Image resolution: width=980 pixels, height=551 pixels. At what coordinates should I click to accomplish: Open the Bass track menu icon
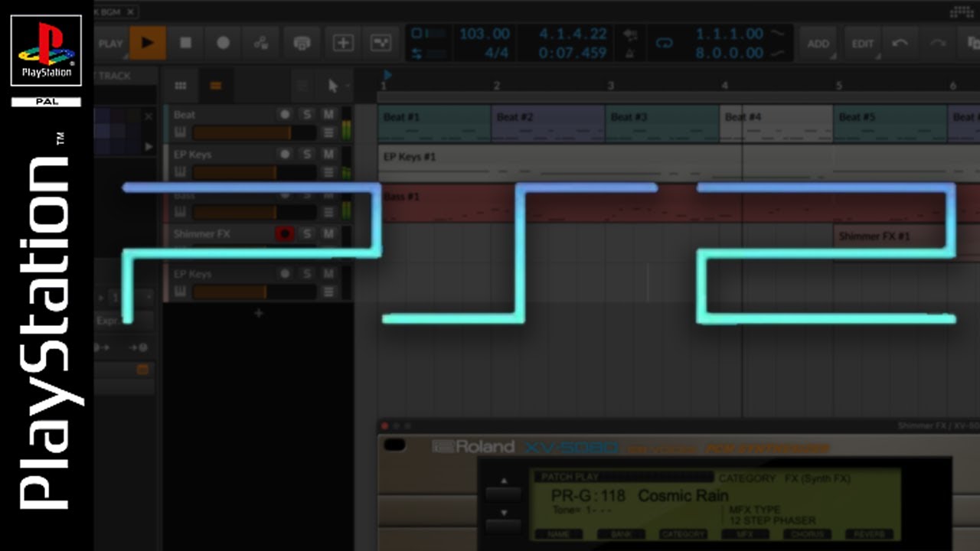coord(328,213)
